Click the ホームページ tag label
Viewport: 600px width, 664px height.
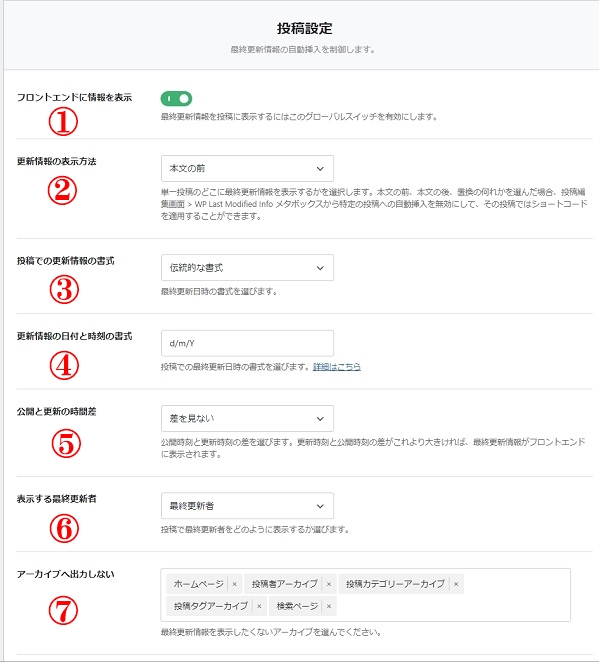pyautogui.click(x=200, y=584)
